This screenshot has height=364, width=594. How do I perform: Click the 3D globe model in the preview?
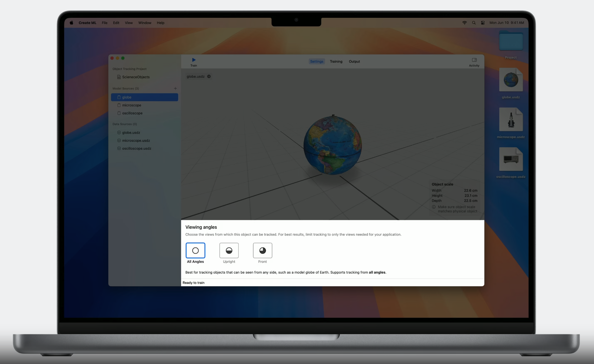click(x=333, y=145)
